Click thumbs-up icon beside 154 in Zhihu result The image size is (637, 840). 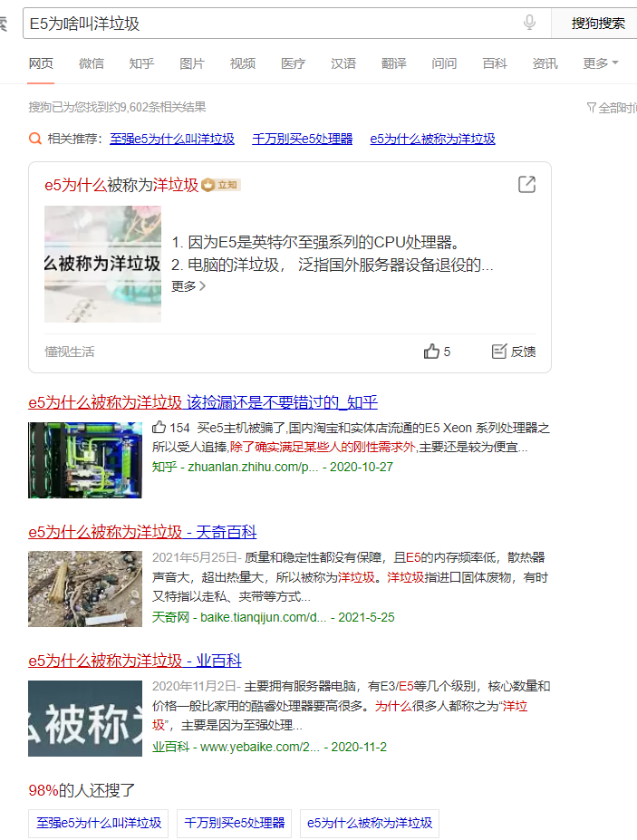click(x=159, y=428)
